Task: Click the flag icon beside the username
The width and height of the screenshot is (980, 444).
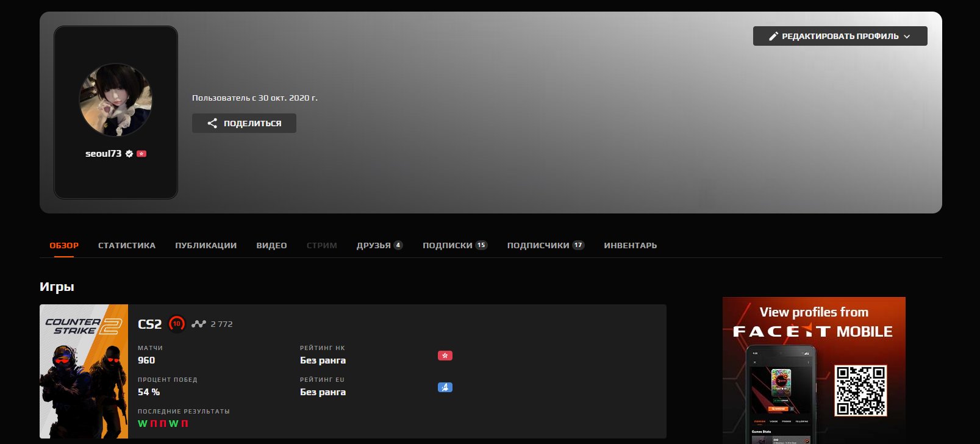Action: (141, 154)
